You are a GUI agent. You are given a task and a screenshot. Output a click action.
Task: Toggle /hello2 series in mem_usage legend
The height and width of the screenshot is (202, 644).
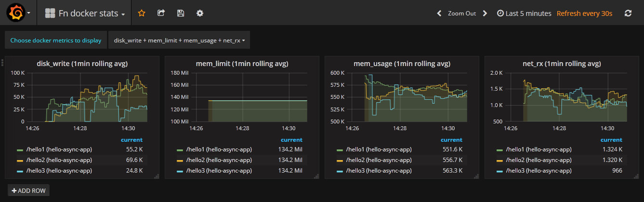coord(386,160)
